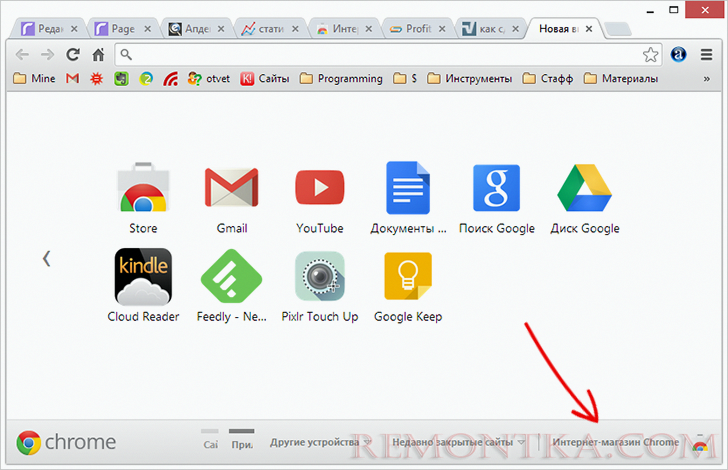This screenshot has width=728, height=470.
Task: Reload the current page
Action: 72,55
